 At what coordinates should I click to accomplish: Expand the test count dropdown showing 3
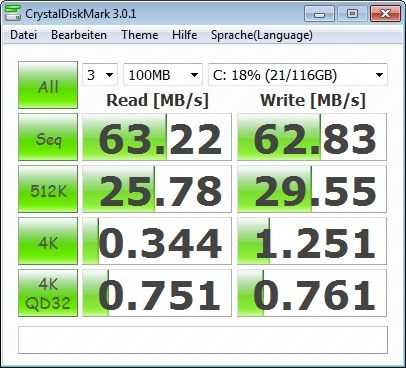[x=100, y=75]
